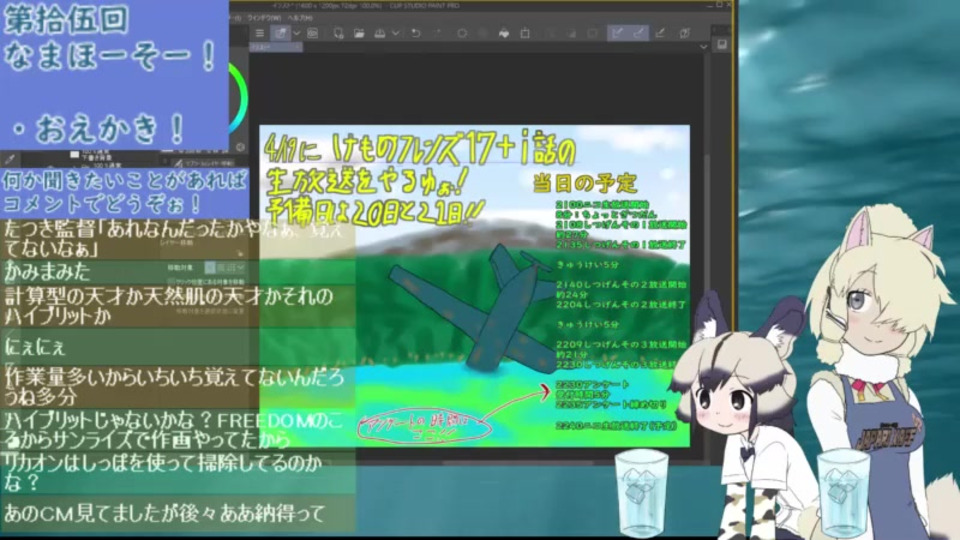Click the comment かみまみた
The image size is (960, 540).
pos(47,272)
